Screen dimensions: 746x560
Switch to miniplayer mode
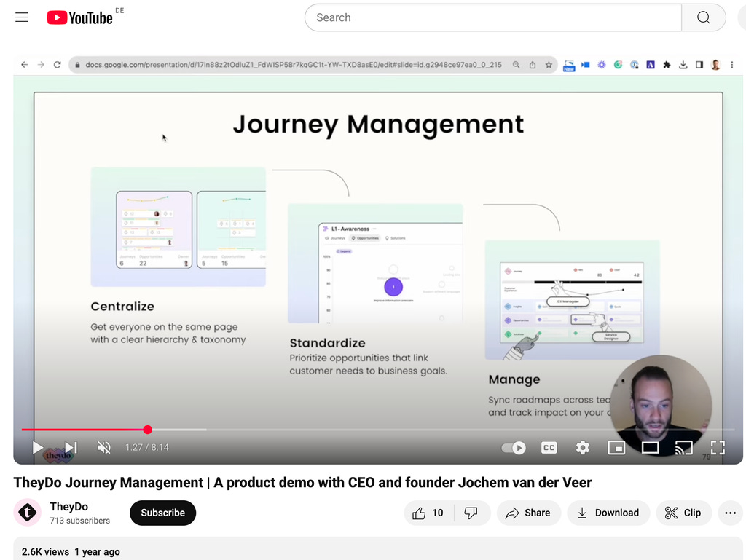pos(616,448)
